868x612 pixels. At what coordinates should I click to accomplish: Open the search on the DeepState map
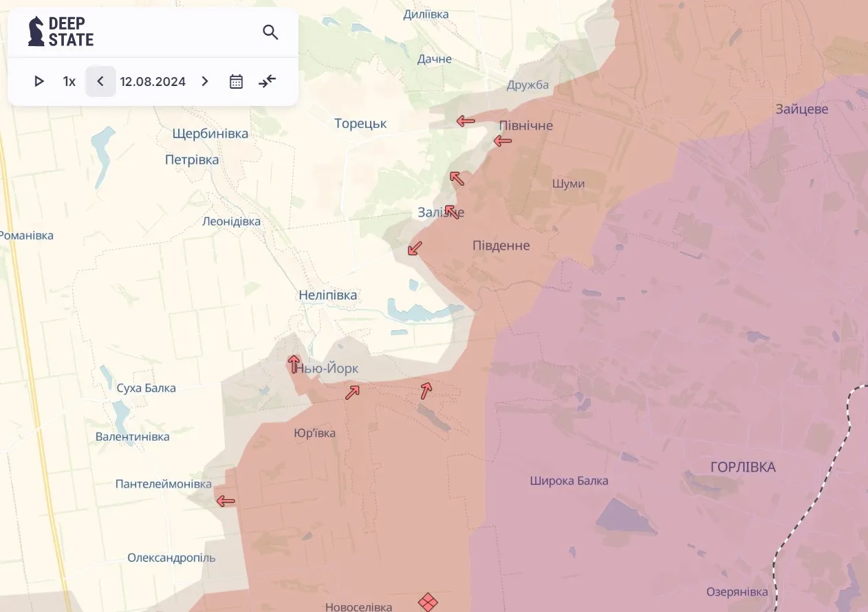coord(270,32)
